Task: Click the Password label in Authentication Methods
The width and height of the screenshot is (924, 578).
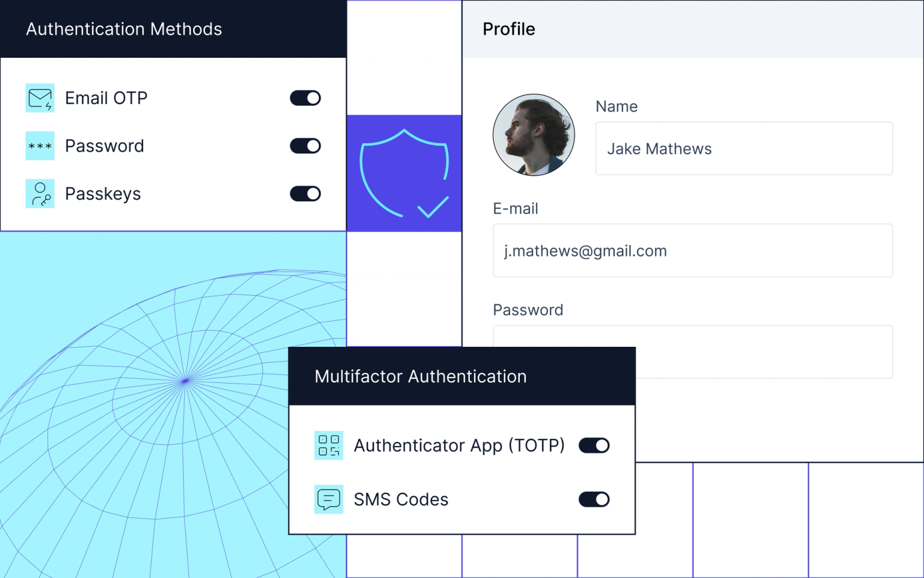Action: pyautogui.click(x=105, y=146)
